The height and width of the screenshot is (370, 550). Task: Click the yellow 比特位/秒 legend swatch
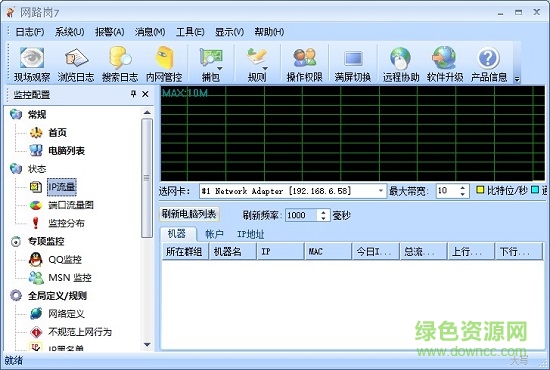pos(480,190)
